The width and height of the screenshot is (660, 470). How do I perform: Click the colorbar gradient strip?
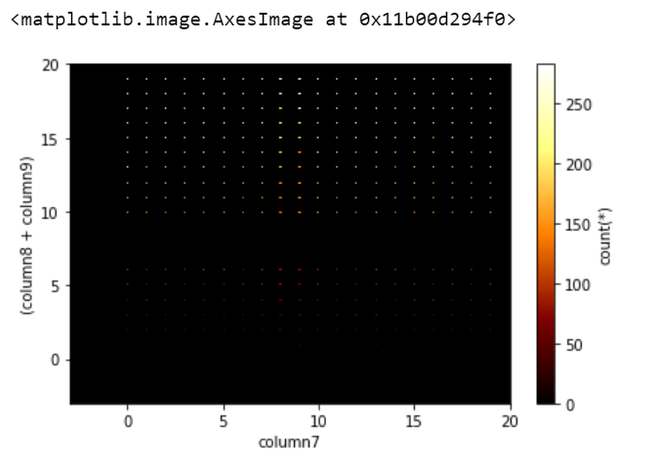point(546,234)
